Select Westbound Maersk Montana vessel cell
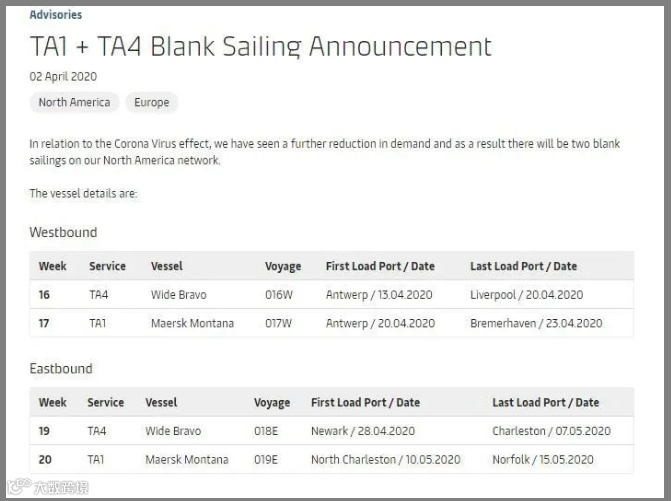Image resolution: width=672 pixels, height=501 pixels. (192, 323)
